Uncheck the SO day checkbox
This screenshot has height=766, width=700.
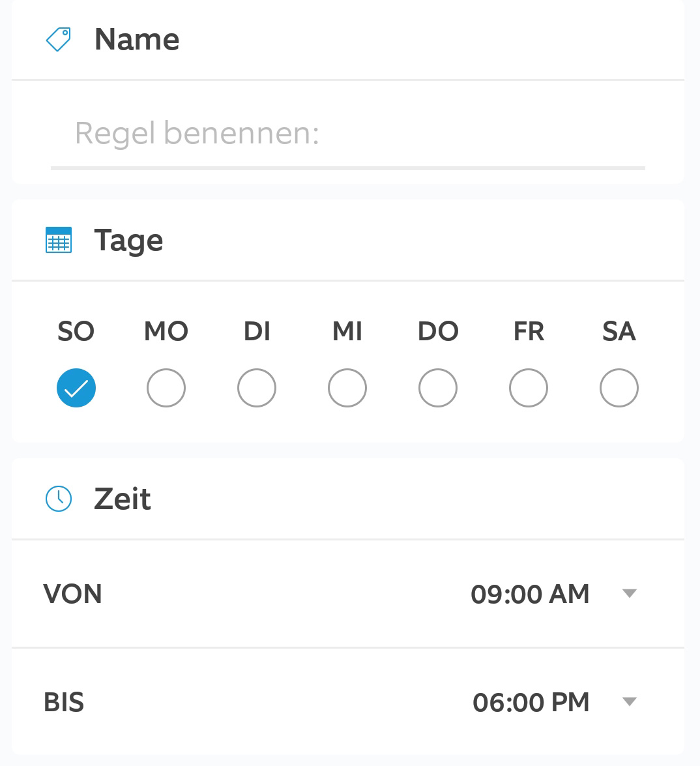tap(76, 388)
